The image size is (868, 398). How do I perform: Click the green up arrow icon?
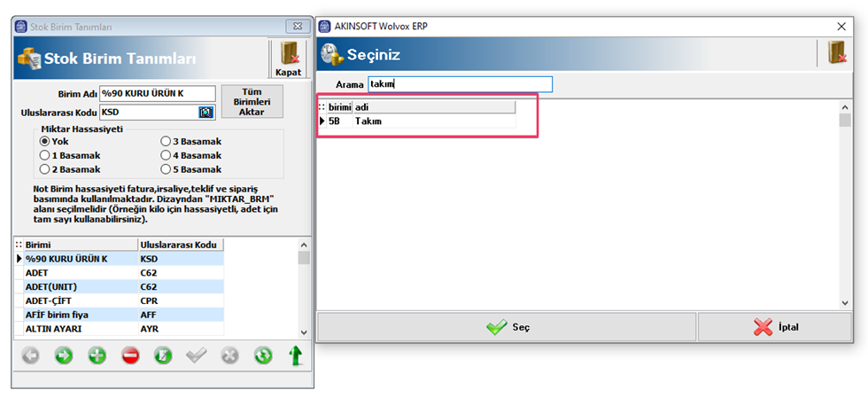pyautogui.click(x=296, y=356)
